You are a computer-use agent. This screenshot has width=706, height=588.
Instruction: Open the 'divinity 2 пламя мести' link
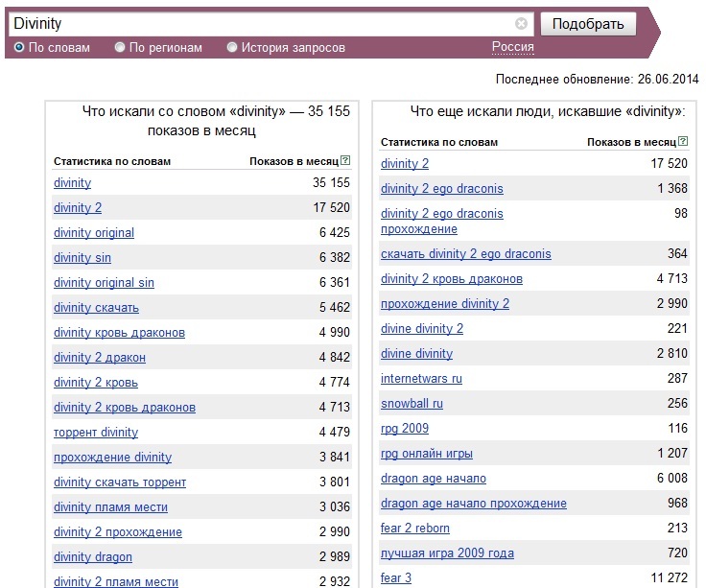pos(116,581)
